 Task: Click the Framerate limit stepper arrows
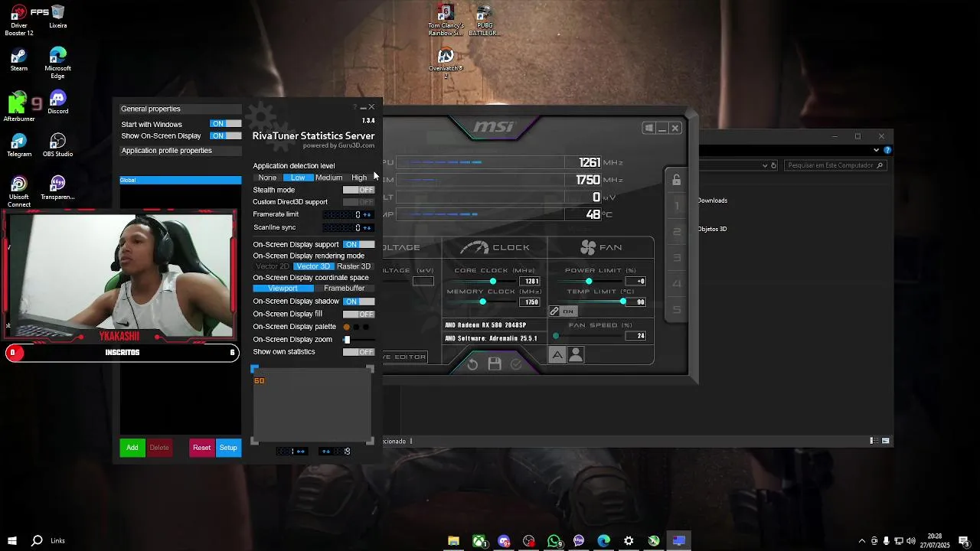coord(367,215)
